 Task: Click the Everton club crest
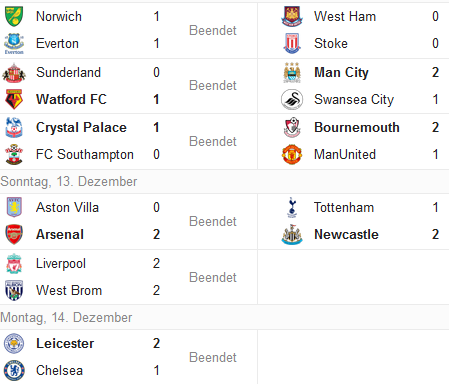(14, 43)
